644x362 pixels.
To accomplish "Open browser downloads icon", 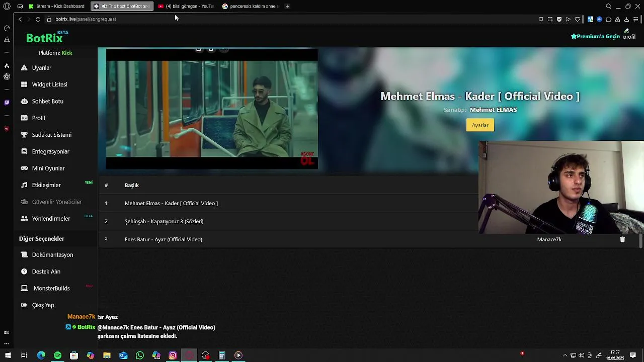I will coord(627,19).
